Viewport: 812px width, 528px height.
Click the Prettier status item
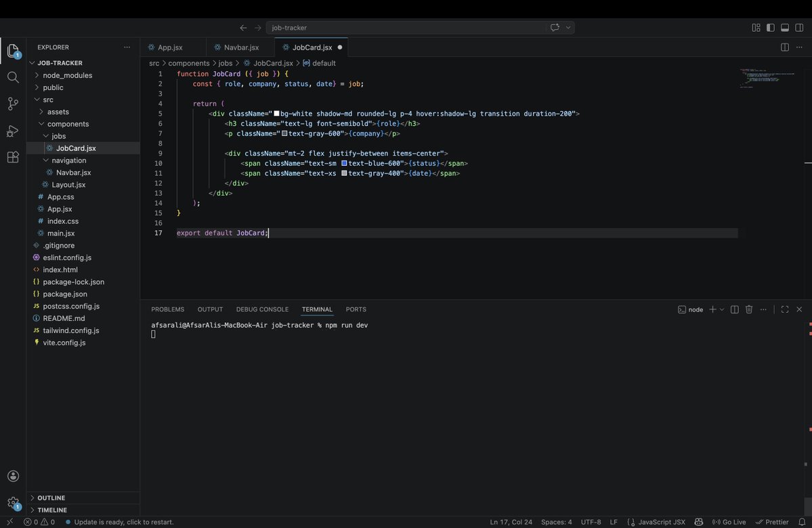772,522
